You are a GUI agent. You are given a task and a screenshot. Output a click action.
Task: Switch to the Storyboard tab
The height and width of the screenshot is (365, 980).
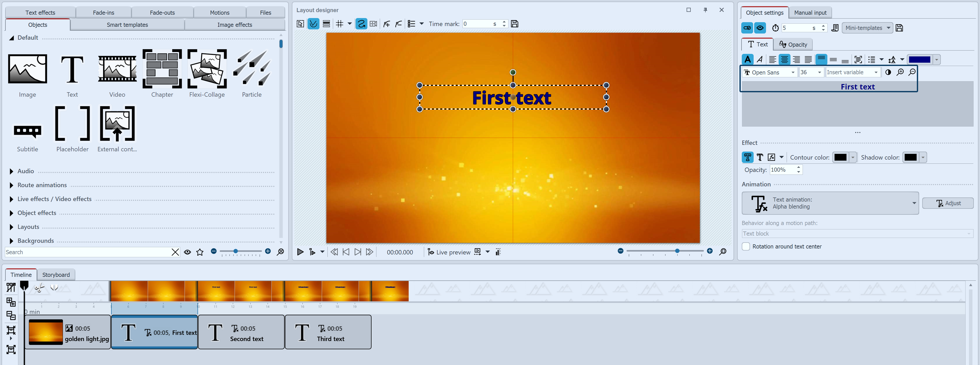56,275
